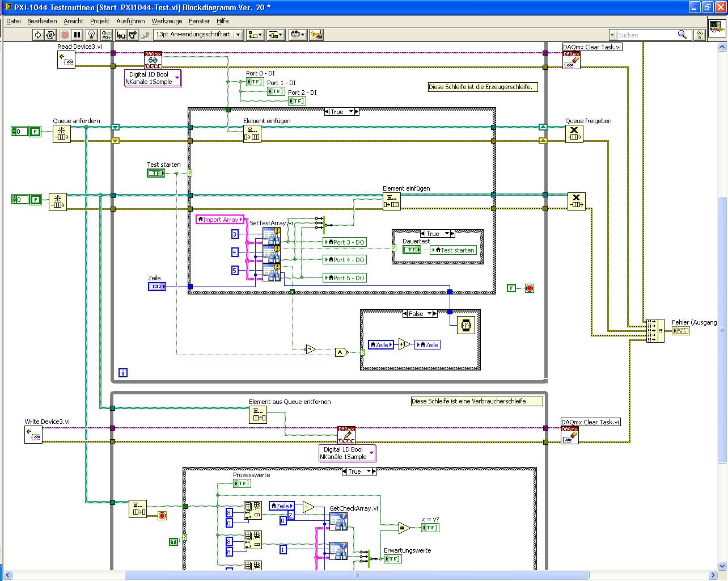Click the Import Array local variable
Image resolution: width=728 pixels, height=581 pixels.
tap(220, 220)
